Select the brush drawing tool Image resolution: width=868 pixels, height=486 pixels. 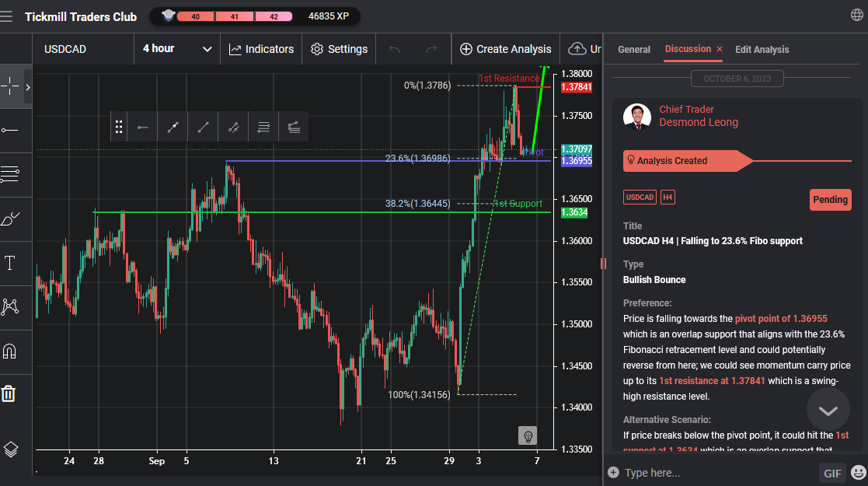pyautogui.click(x=10, y=219)
